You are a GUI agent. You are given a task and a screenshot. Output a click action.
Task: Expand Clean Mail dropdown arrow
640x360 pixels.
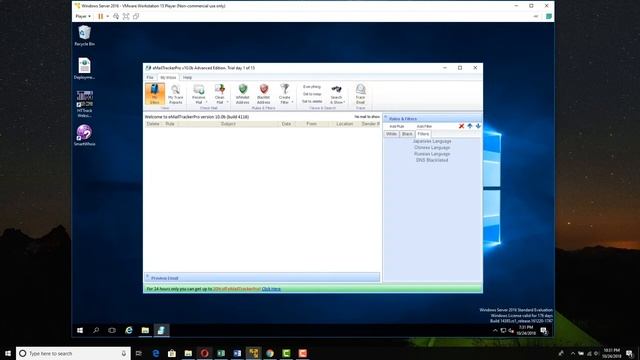(x=227, y=102)
